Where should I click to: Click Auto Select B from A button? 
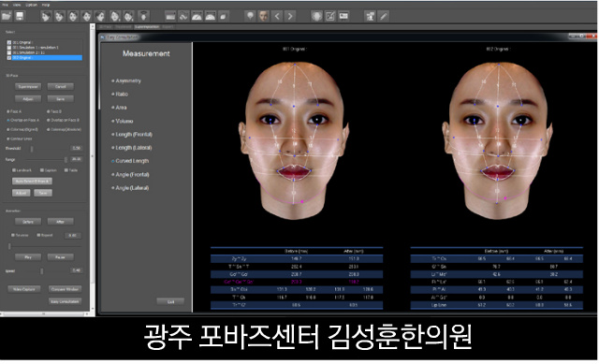coord(32,181)
